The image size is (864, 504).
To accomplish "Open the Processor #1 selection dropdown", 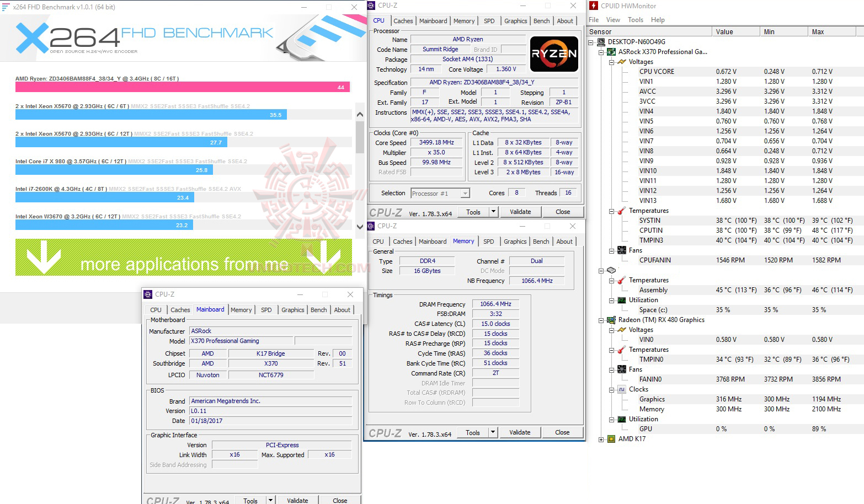I will coord(466,193).
